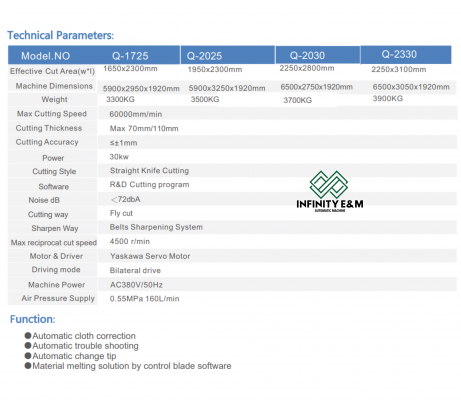Click the Effective Cut Area row label

coord(52,71)
